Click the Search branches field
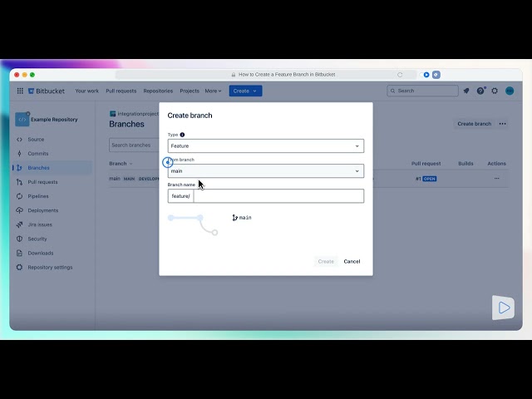Image resolution: width=532 pixels, height=399 pixels. [135, 145]
